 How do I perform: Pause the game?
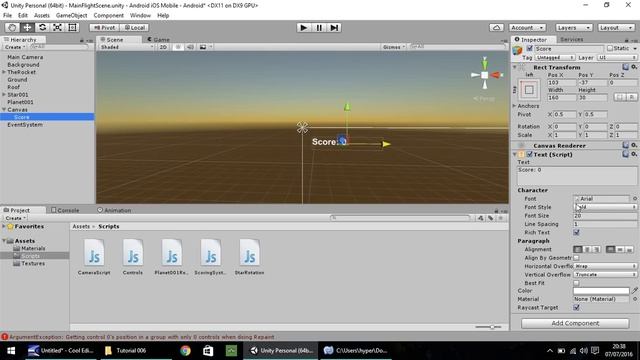tap(319, 27)
